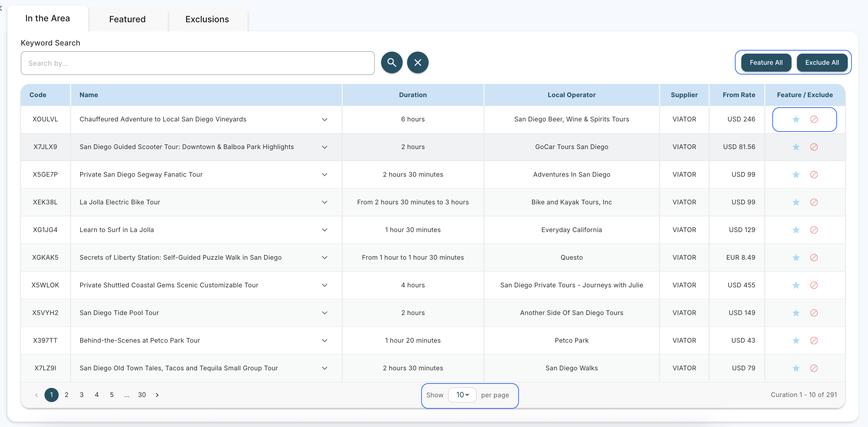
Task: Exclude the San Diego Guided Scooter Tour
Action: pos(814,147)
